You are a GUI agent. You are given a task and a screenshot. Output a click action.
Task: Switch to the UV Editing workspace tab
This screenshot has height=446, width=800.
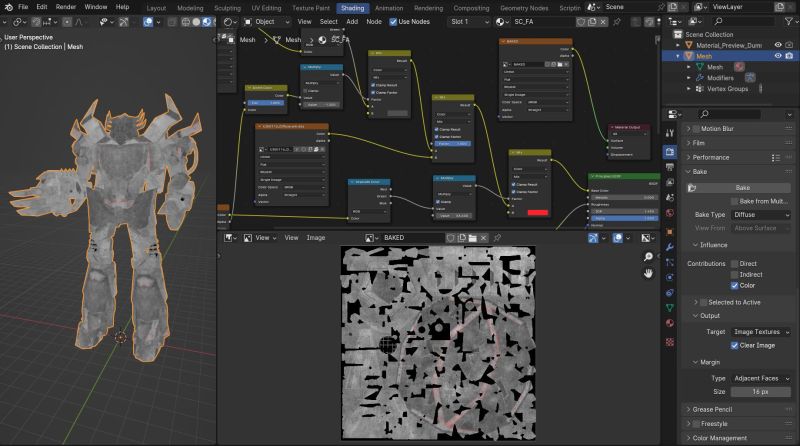coord(266,8)
